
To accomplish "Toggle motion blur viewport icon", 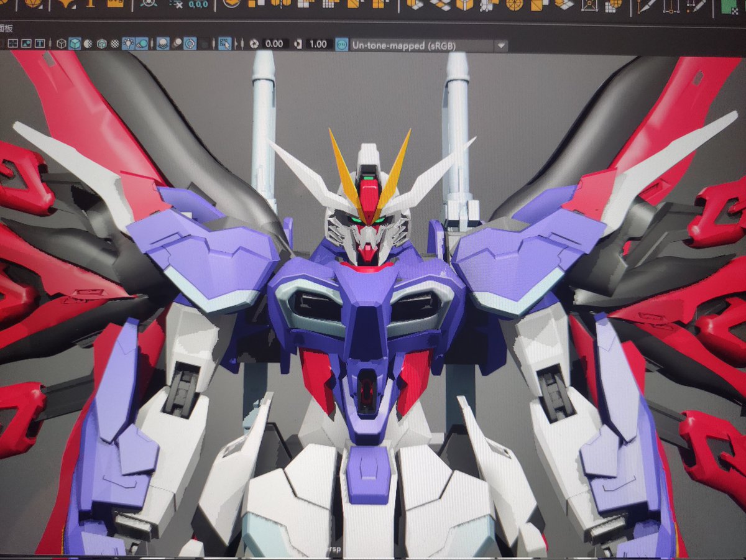I will pos(177,44).
